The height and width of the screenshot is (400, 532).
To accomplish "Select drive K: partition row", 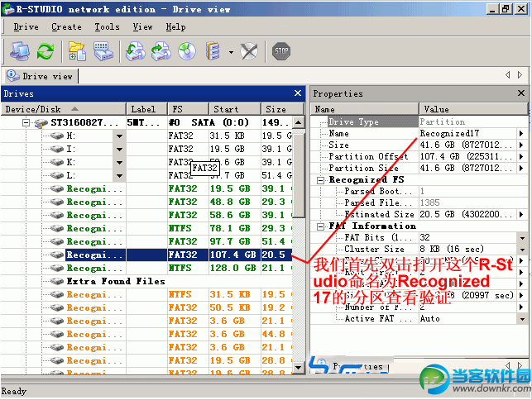I will click(x=146, y=162).
